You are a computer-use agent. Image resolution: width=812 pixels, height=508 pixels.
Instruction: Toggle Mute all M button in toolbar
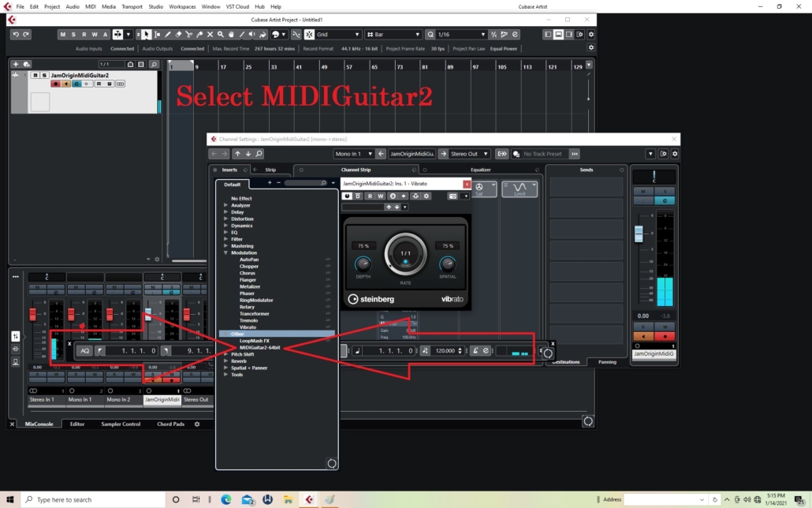click(x=62, y=34)
